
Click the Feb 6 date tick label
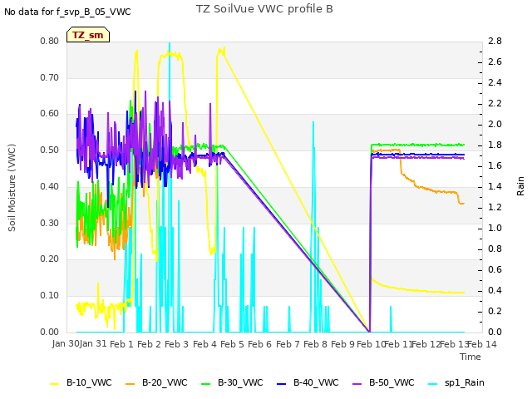(x=260, y=344)
